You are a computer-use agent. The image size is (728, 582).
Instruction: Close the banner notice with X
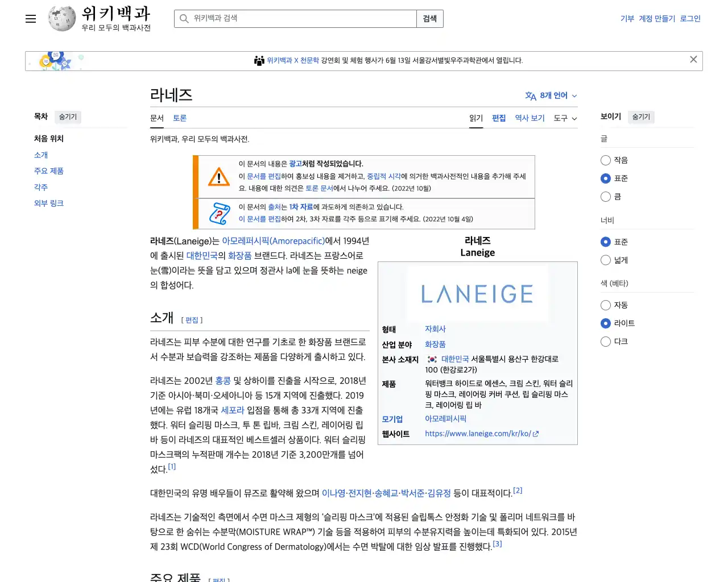(693, 60)
